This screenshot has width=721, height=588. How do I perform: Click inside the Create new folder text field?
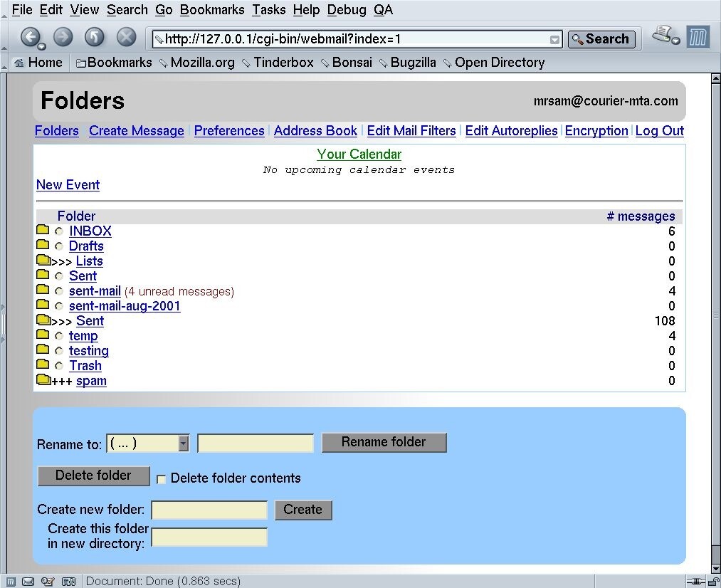(x=209, y=510)
